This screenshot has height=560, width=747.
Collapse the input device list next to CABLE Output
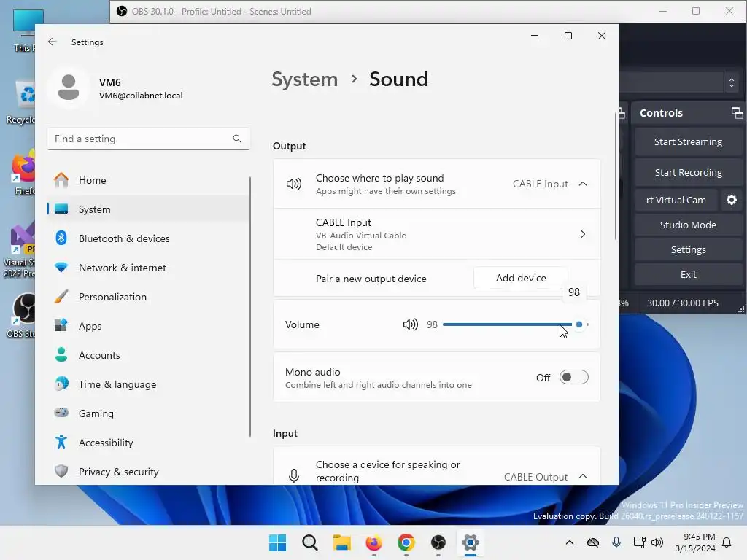[583, 476]
